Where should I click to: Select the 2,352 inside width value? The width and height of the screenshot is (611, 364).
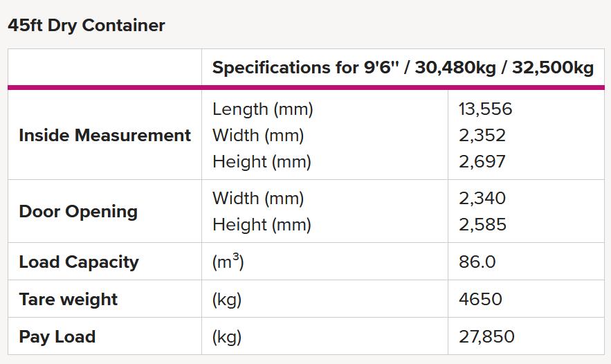pyautogui.click(x=482, y=135)
